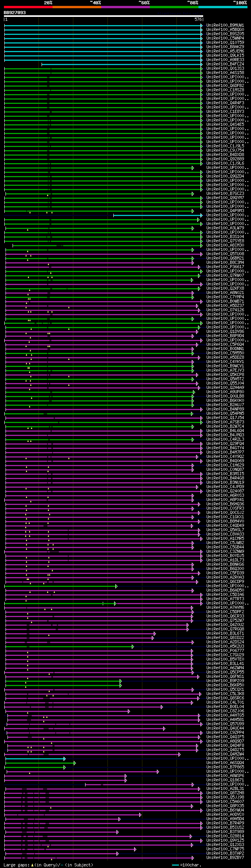Open hit UniRef100_B8AKZ9

tap(225, 47)
